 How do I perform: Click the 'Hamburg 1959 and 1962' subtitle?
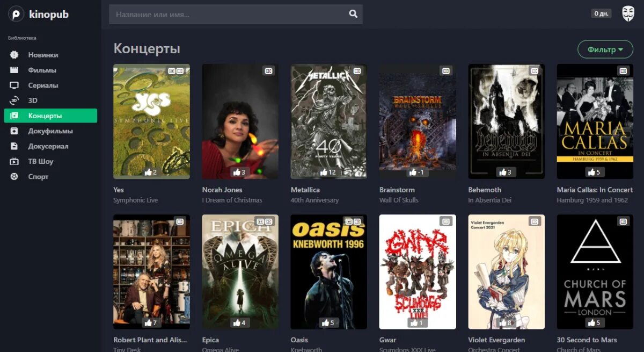point(592,200)
